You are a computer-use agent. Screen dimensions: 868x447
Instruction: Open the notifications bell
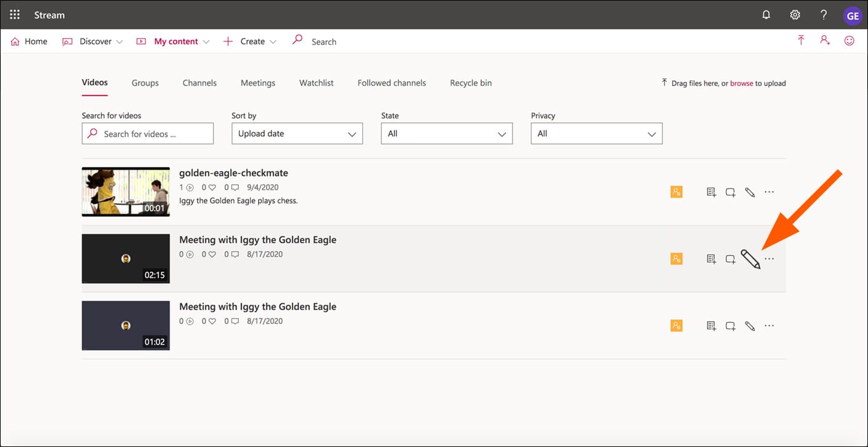click(766, 15)
